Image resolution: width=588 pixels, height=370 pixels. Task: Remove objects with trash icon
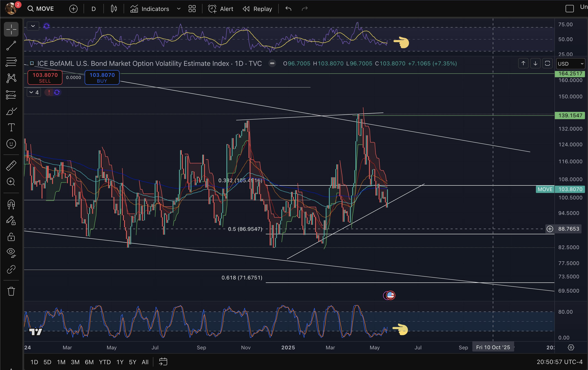click(x=11, y=291)
